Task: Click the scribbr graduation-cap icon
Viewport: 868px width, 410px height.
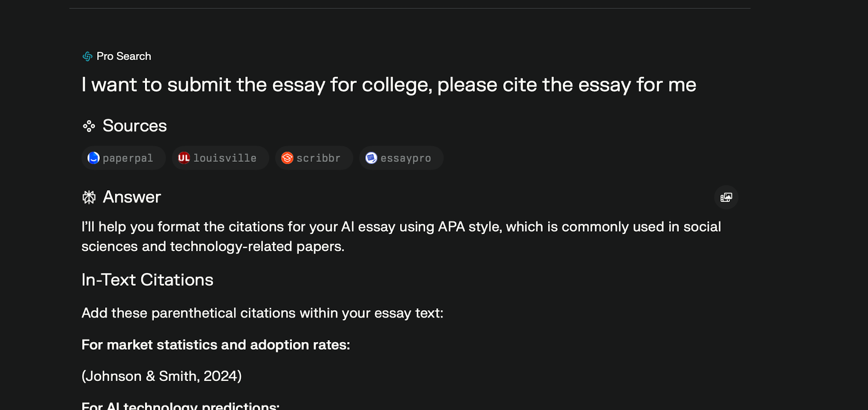Action: click(x=288, y=158)
